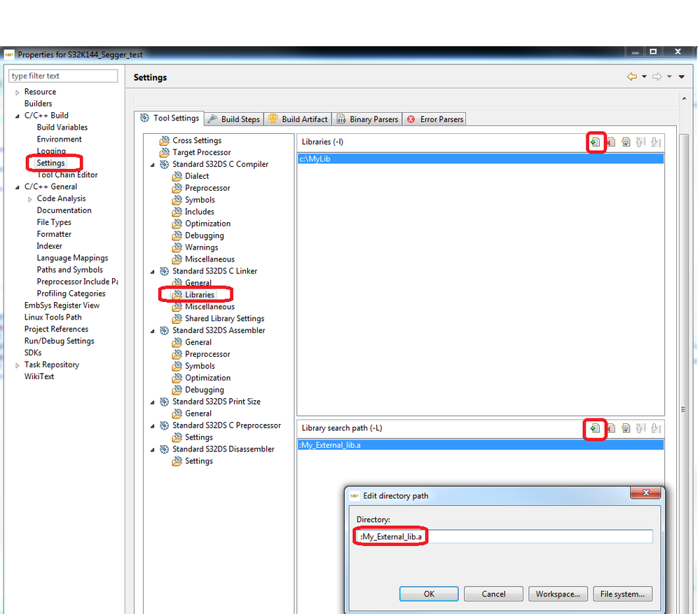Open Tool Chain Editor page
700x614 pixels.
pos(67,175)
